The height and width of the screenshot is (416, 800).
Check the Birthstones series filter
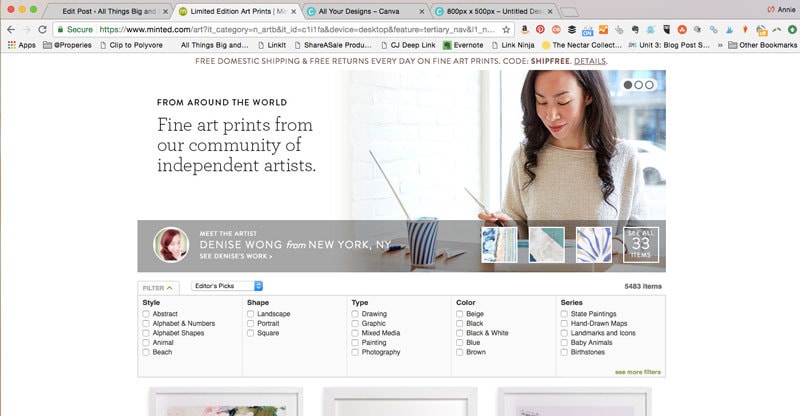tap(564, 352)
